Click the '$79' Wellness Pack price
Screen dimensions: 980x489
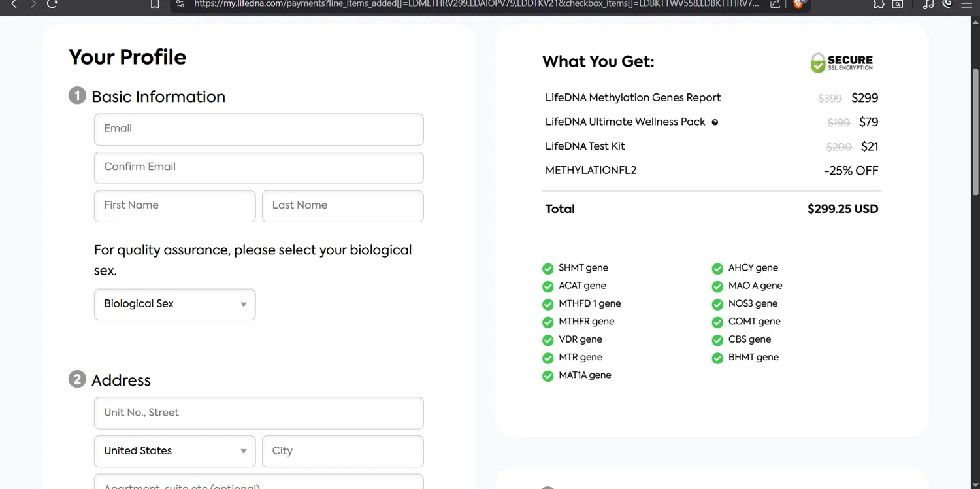868,122
